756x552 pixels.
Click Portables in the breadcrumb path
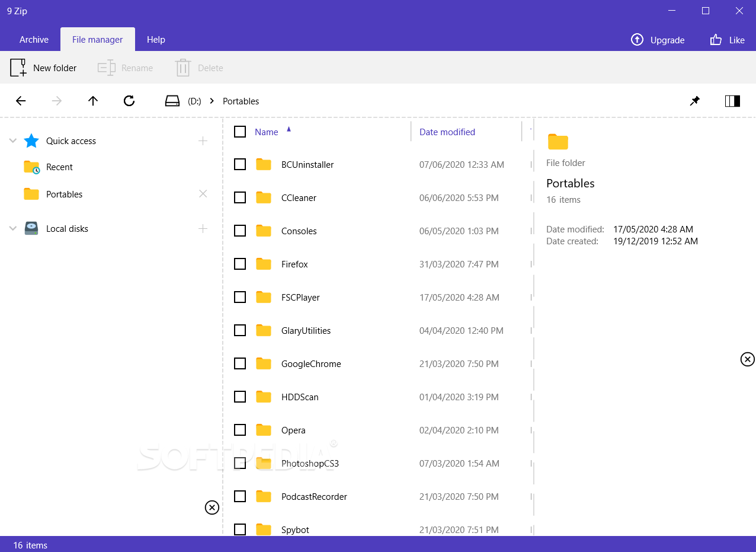click(x=241, y=101)
